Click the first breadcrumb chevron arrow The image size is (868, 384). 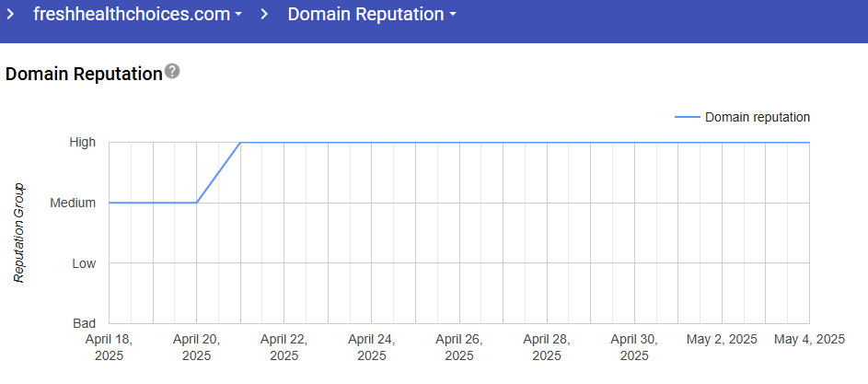pos(11,15)
